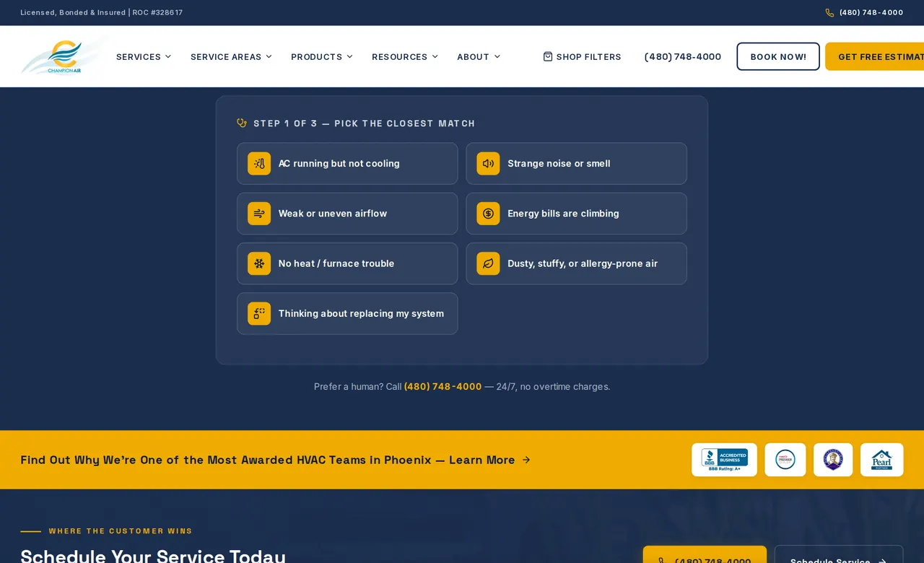Click Licensed, Bonded & Insured ROC text

[101, 13]
